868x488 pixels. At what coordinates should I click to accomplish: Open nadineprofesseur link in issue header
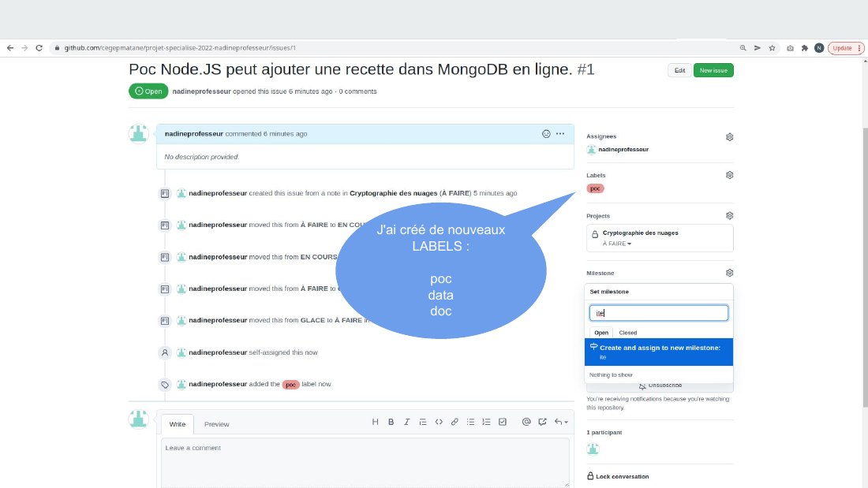[x=201, y=91]
